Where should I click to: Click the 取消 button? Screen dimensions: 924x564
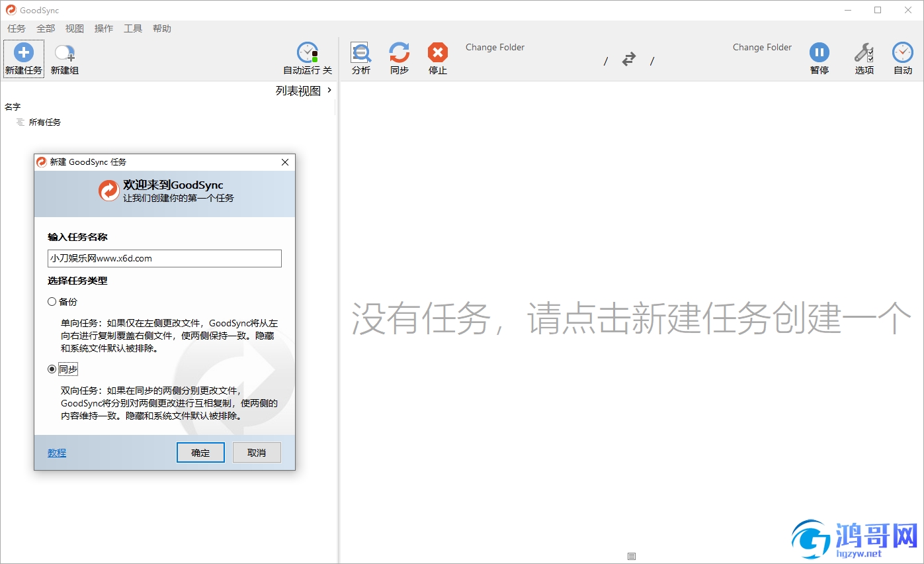pyautogui.click(x=257, y=453)
